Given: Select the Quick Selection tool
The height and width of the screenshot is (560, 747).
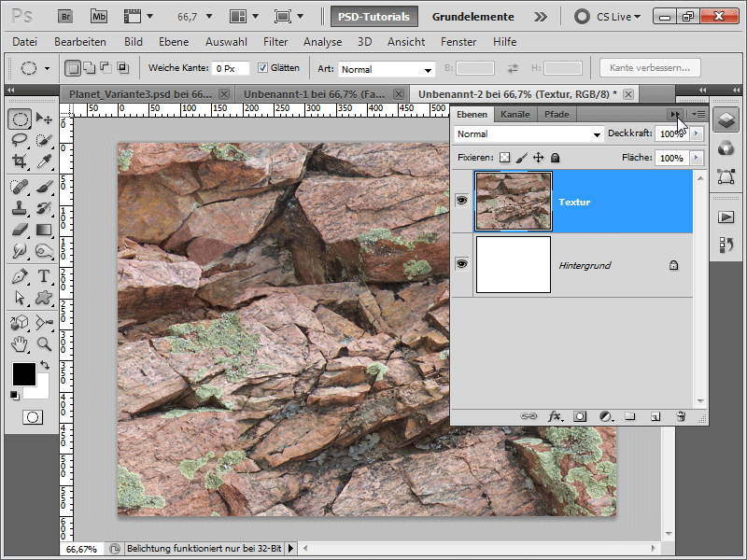Looking at the screenshot, I should coord(44,140).
